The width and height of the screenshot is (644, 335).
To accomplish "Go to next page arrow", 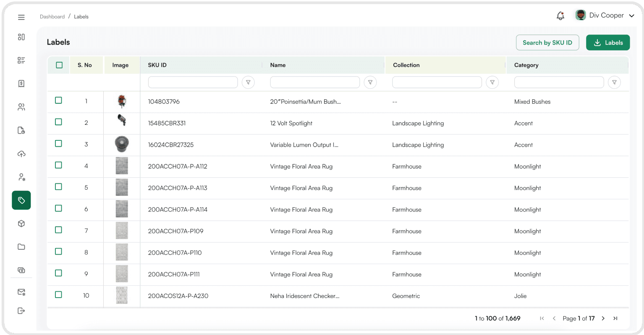I will (x=603, y=318).
